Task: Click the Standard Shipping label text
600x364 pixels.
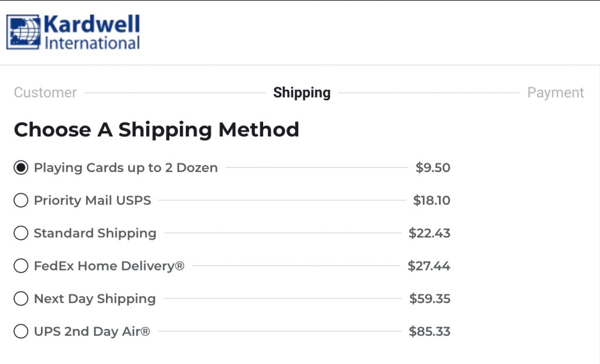Action: coord(95,233)
